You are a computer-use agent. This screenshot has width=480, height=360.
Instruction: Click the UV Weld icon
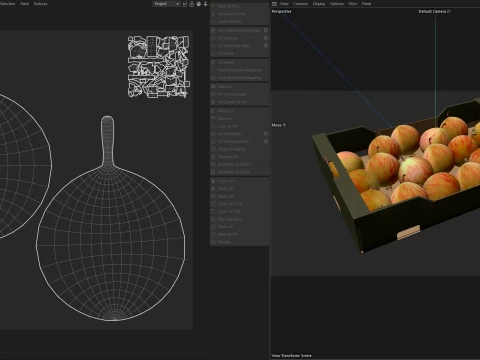[213, 53]
